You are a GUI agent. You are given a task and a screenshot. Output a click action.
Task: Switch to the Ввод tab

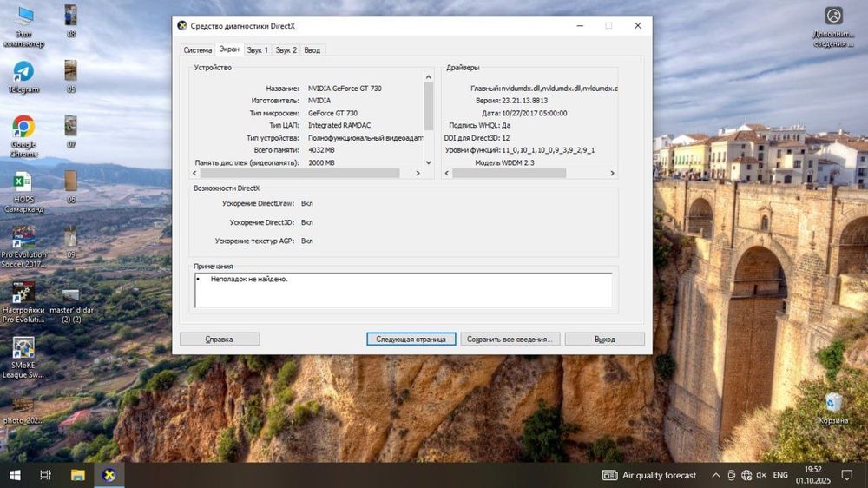[x=312, y=49]
